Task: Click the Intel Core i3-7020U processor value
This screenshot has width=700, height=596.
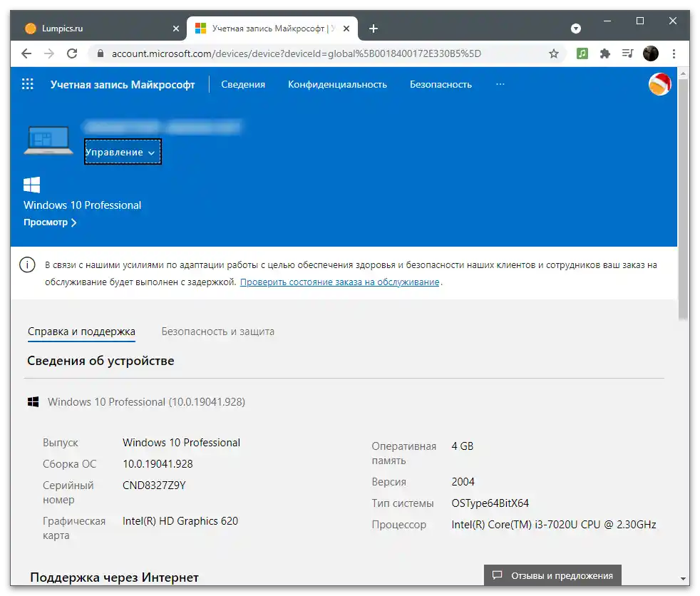Action: pos(554,525)
